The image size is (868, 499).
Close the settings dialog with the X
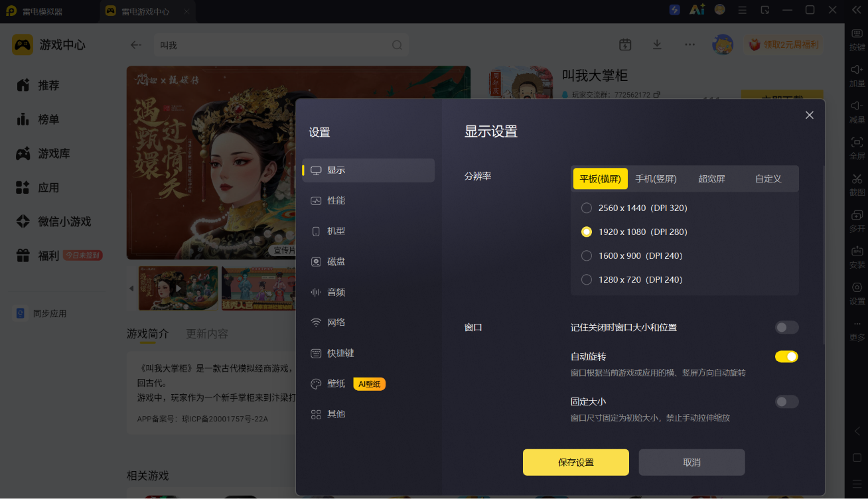click(810, 115)
